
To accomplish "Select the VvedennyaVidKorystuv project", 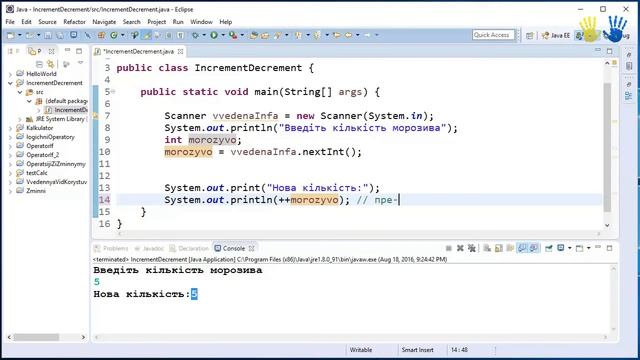I will coord(56,182).
